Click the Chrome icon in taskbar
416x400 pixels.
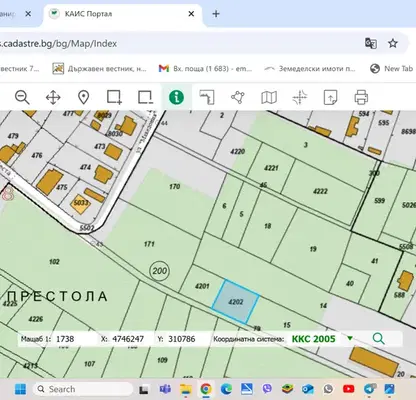(206, 389)
